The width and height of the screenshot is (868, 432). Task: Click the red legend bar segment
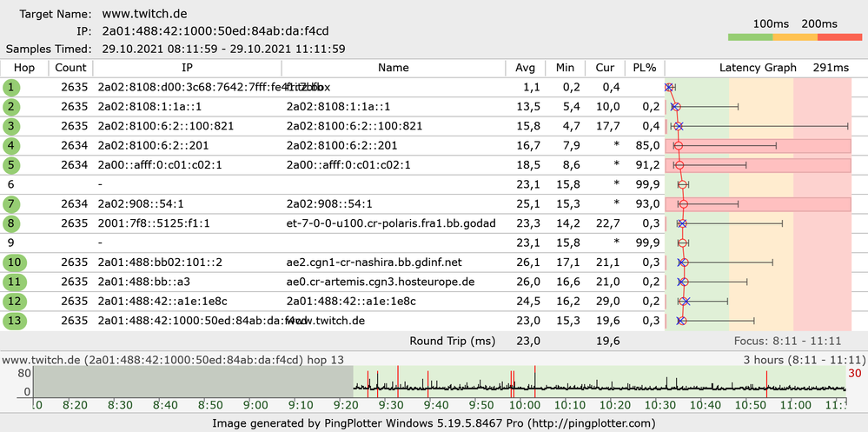(x=840, y=37)
